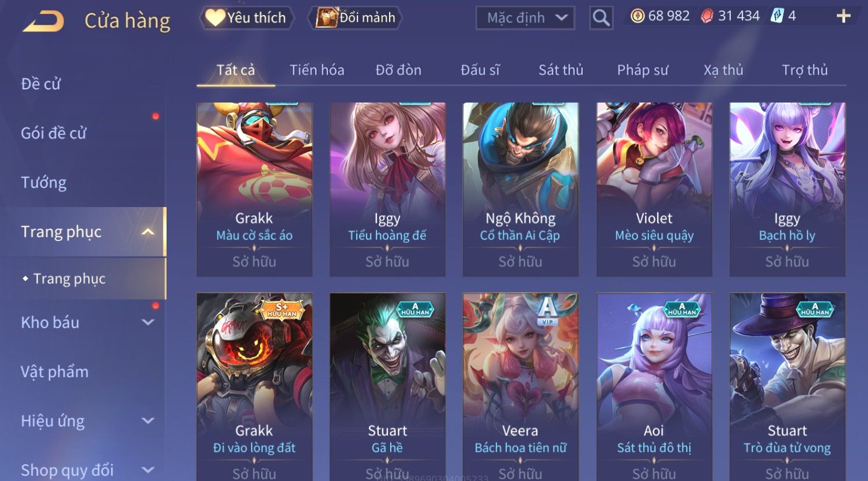Open the Mặc định sort dropdown
The width and height of the screenshot is (868, 481).
525,18
